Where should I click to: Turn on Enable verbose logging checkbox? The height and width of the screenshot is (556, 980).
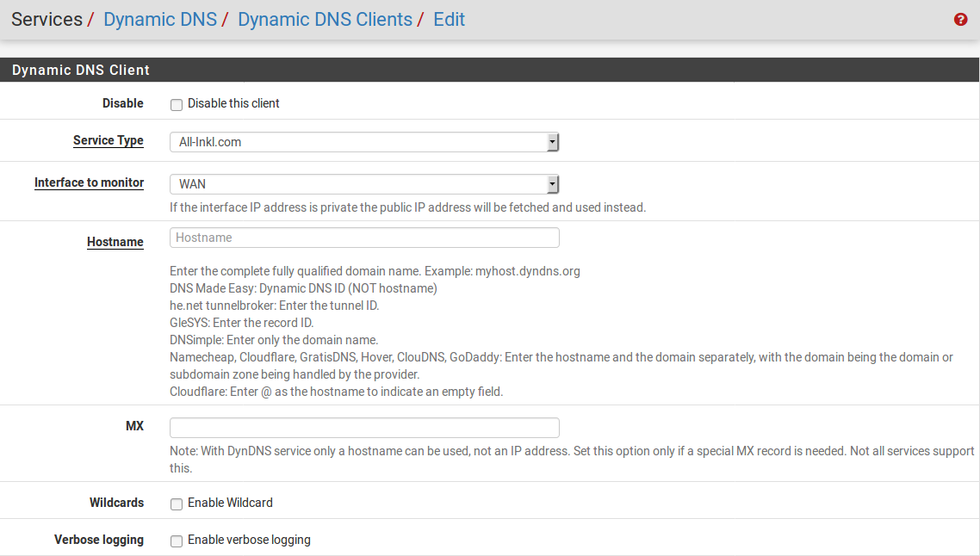click(x=177, y=541)
